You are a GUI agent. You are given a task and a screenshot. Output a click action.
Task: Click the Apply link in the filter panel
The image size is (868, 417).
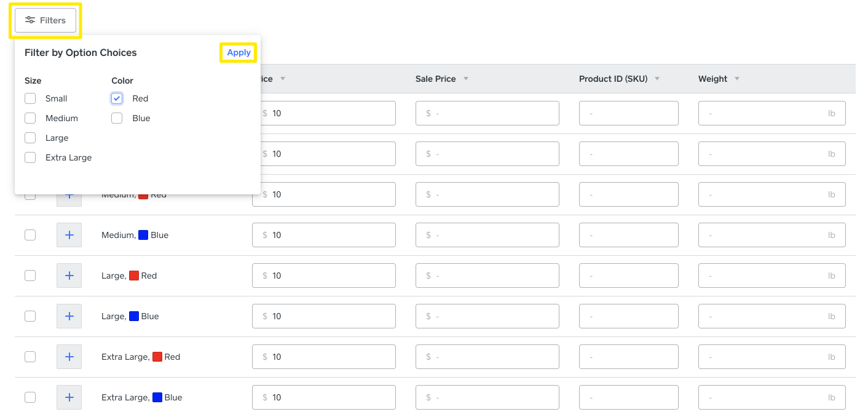(x=239, y=52)
